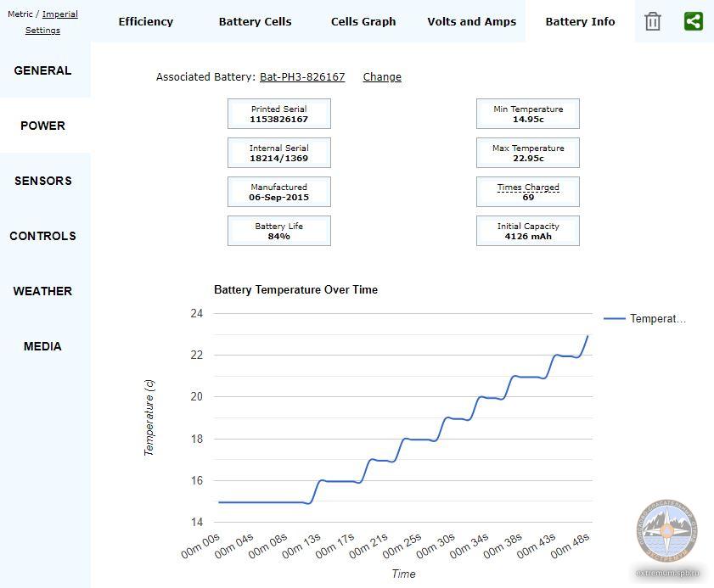
Task: Select the Volts and Amps tab
Action: 472,21
